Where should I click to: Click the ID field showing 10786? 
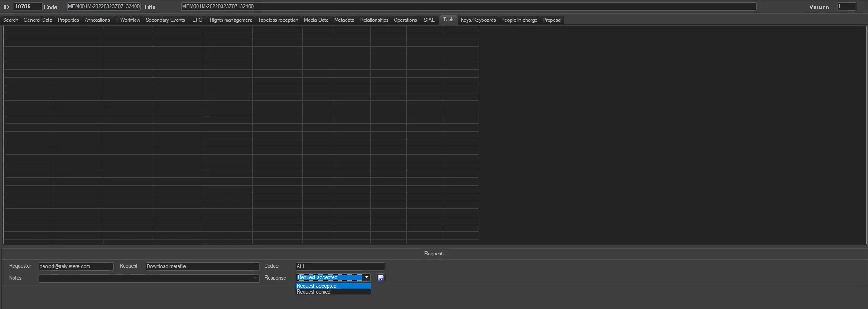(27, 6)
